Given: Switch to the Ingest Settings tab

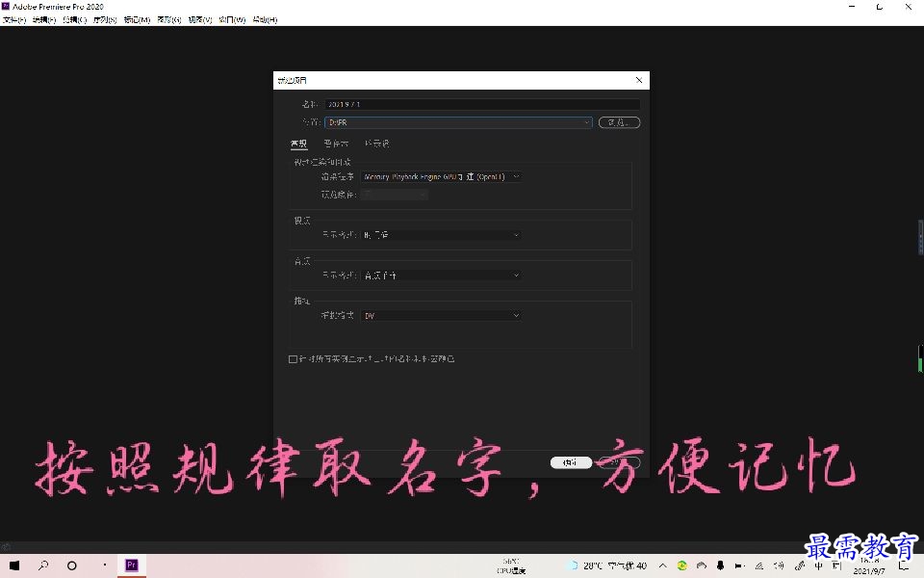Looking at the screenshot, I should click(376, 144).
